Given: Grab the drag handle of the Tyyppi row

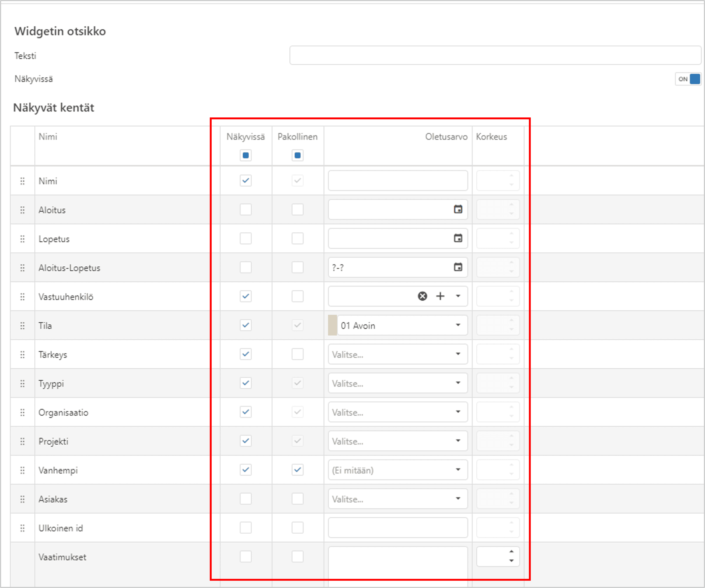Looking at the screenshot, I should click(22, 384).
